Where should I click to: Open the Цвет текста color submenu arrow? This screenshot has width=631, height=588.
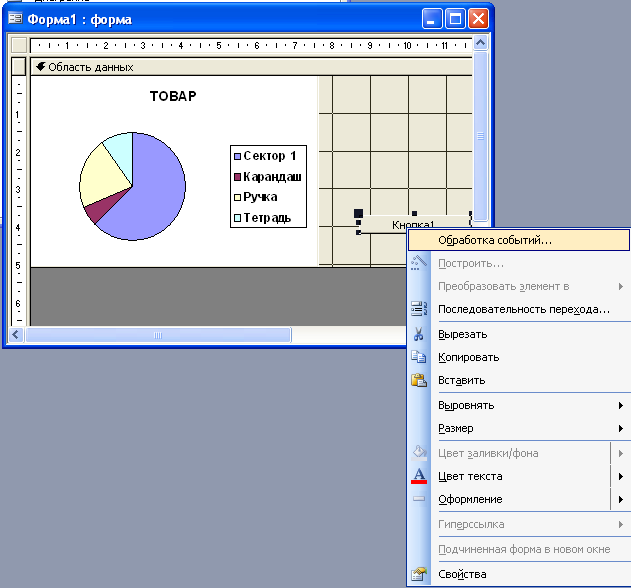tap(621, 476)
